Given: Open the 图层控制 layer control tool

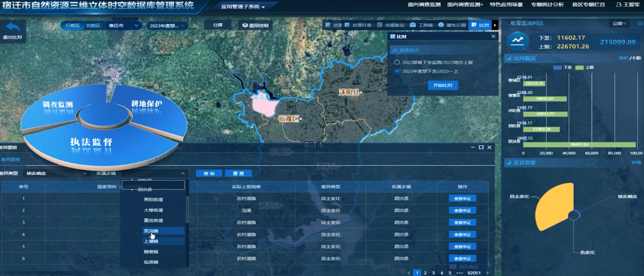Looking at the screenshot, I should 255,25.
